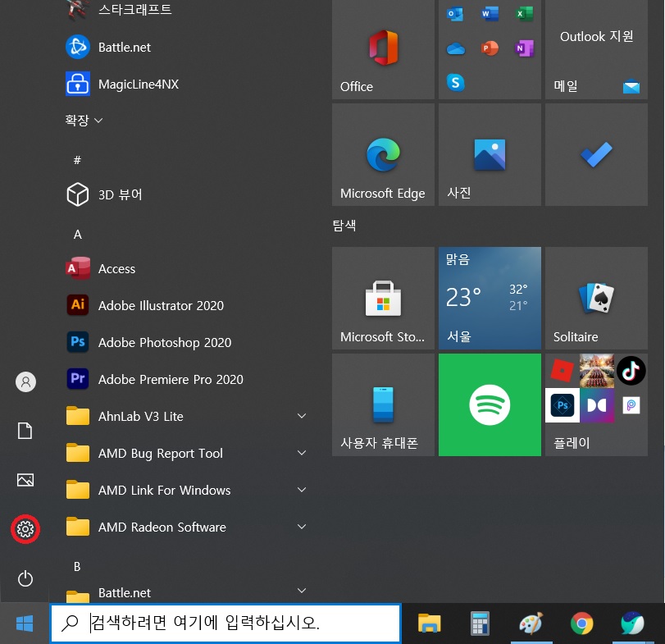
Task: Click the TikTok icon in 플레이 tile
Action: point(631,370)
